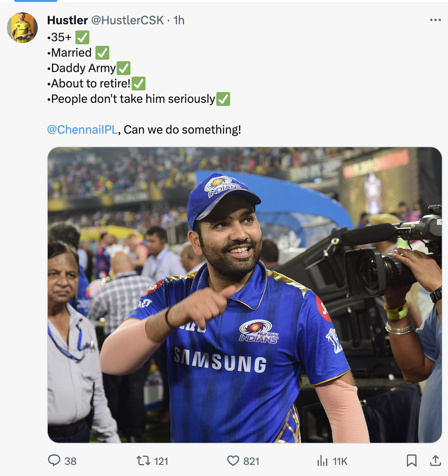Screen dimensions: 448x476
Task: Click the Hustler display name
Action: click(x=67, y=20)
